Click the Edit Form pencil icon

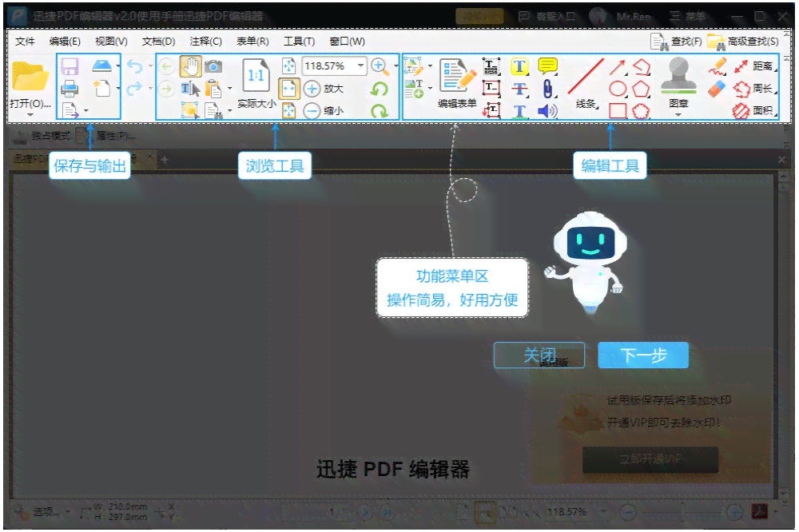point(457,77)
